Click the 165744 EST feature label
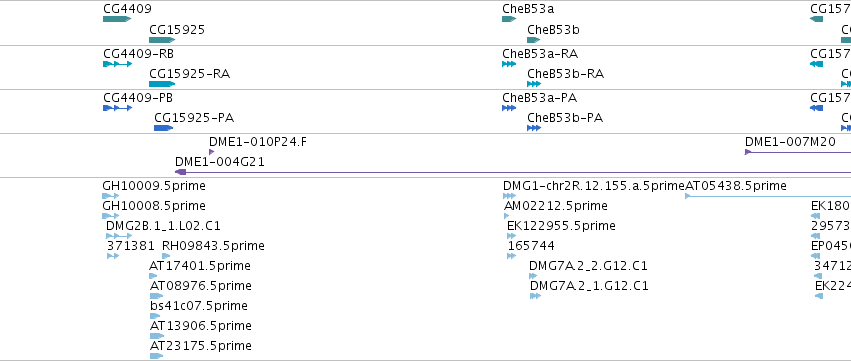Screen dimensions: 851x361 531,246
